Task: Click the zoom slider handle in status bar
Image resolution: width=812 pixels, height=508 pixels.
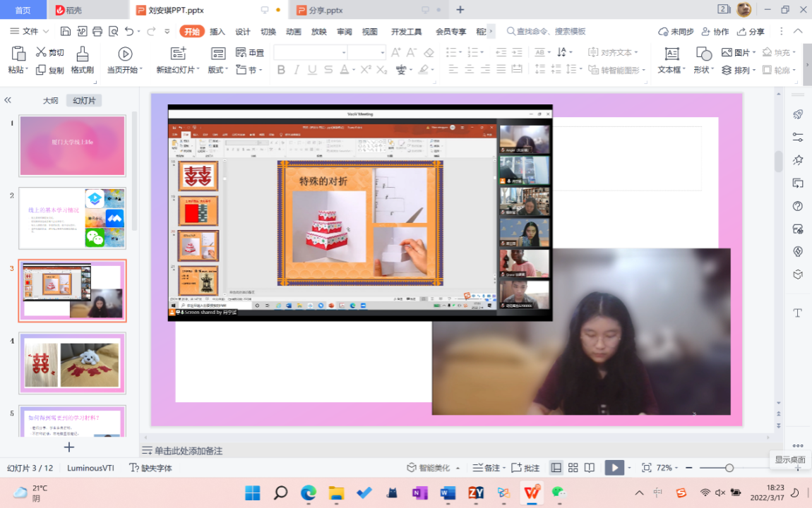Action: point(729,468)
